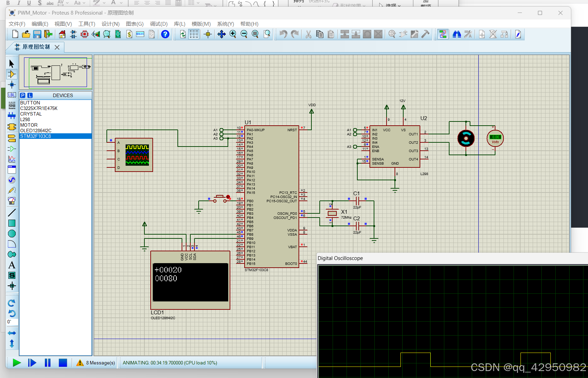Select the virtual instruments mode
Image resolution: width=588 pixels, height=378 pixels.
tap(12, 201)
